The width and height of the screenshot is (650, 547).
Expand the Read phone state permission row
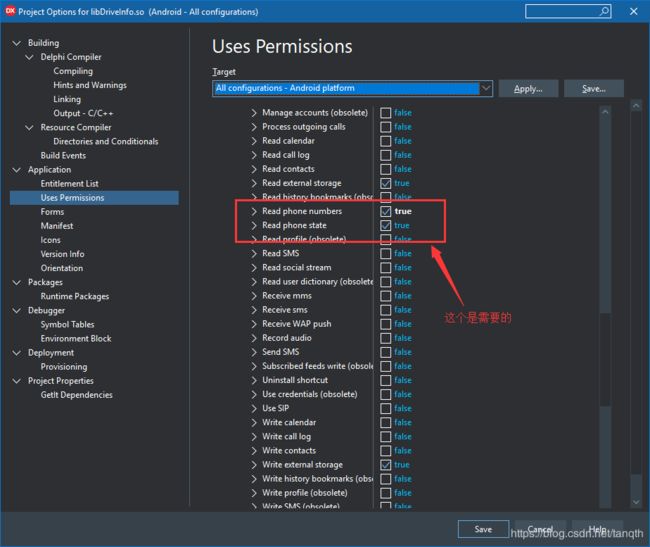pos(254,226)
